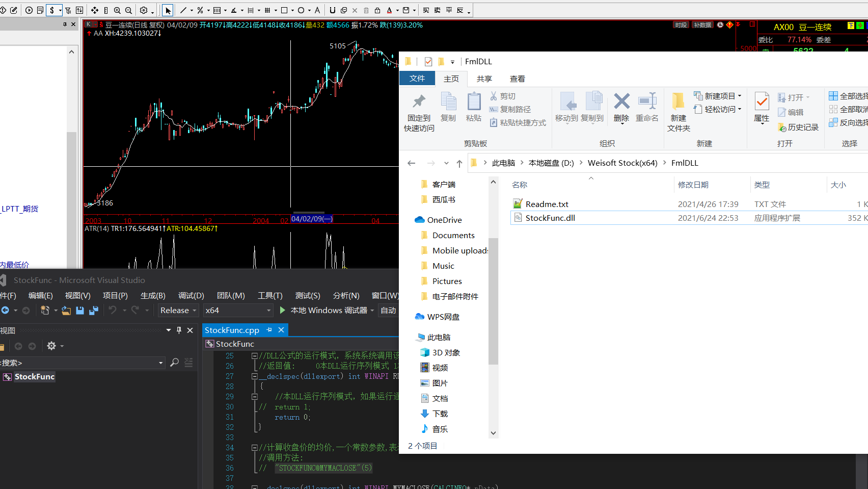Click the filter funnel icon in top toolbar
The image size is (868, 489).
click(x=68, y=10)
